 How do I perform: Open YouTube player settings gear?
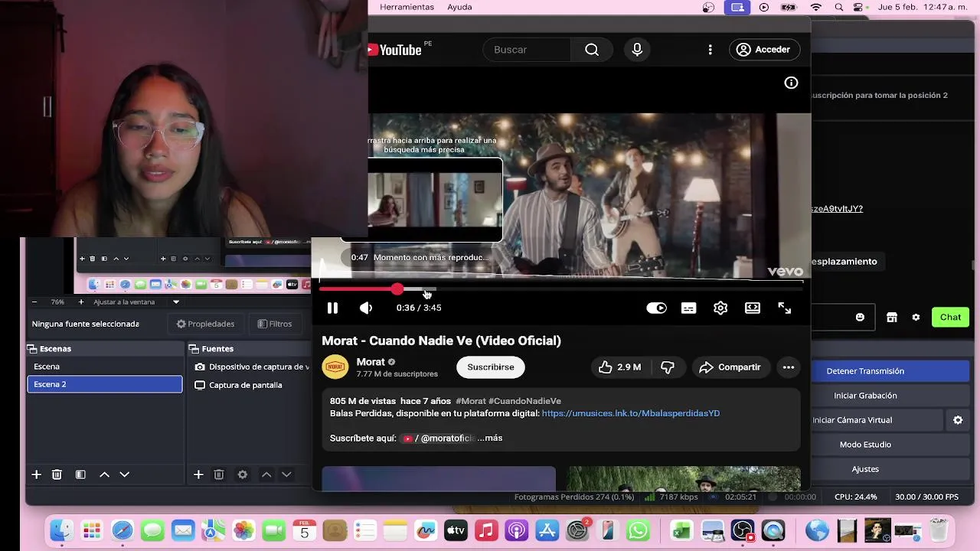tap(720, 308)
